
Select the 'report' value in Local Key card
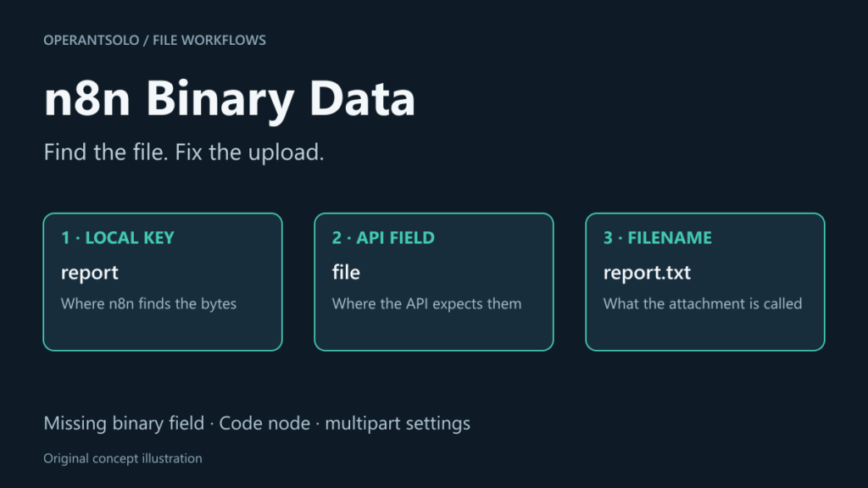90,273
